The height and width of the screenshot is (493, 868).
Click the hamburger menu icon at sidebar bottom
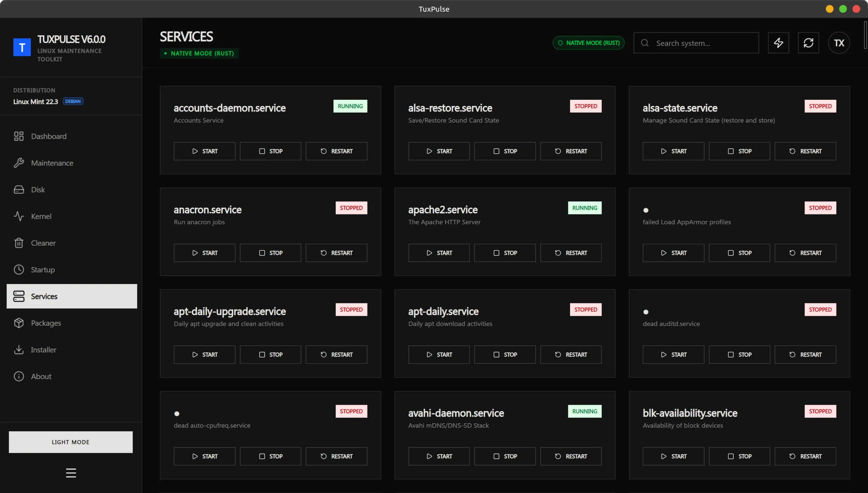71,473
